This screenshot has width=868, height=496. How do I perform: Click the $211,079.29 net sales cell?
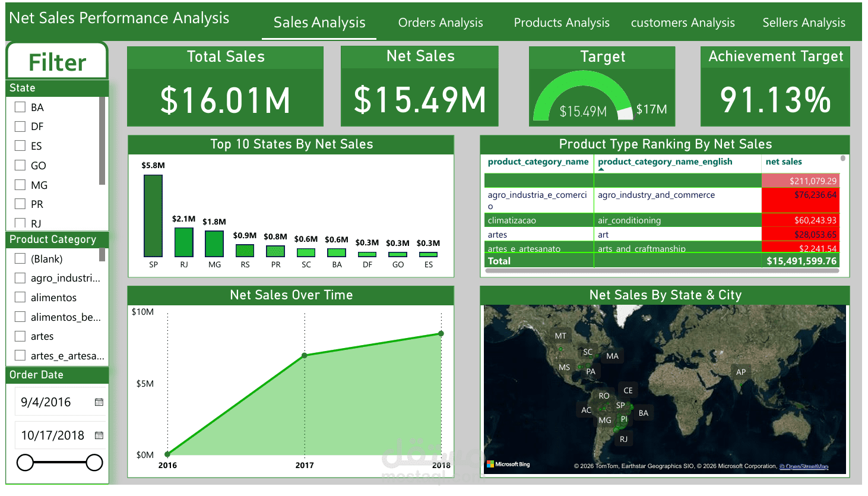(x=800, y=181)
